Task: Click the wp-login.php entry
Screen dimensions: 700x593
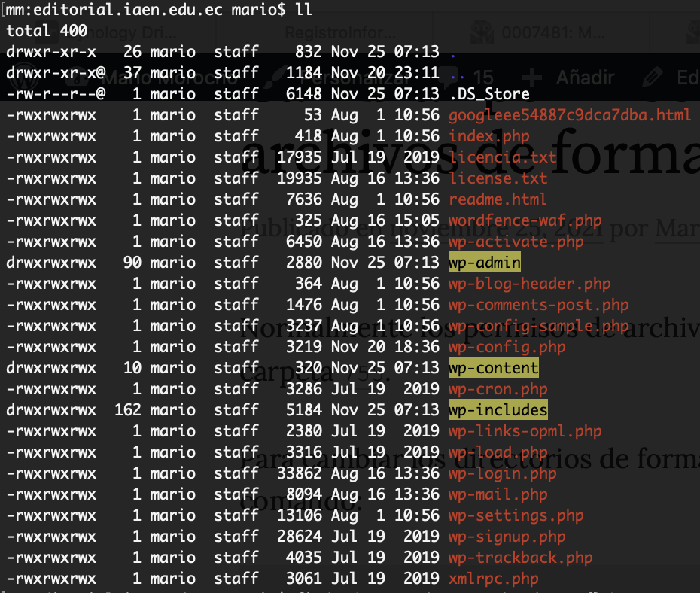Action: click(502, 473)
